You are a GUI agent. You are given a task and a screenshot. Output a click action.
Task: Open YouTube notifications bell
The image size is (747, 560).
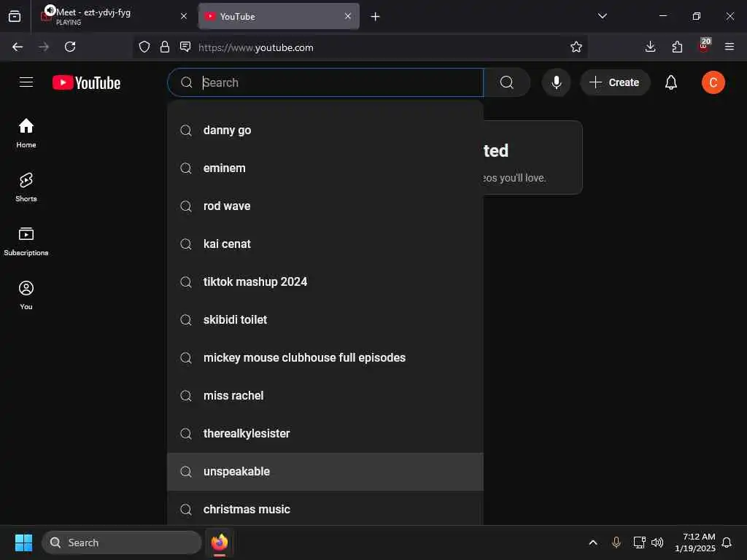pos(671,82)
